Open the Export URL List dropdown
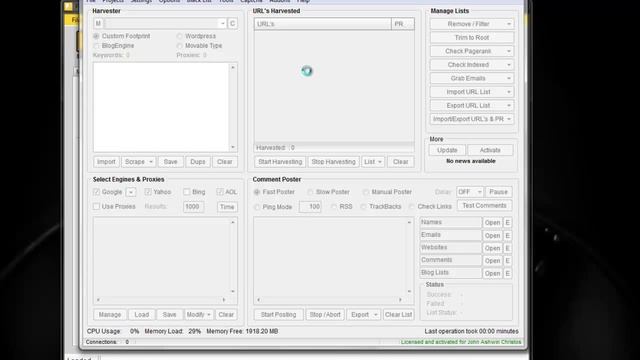This screenshot has width=640, height=360. 472,105
